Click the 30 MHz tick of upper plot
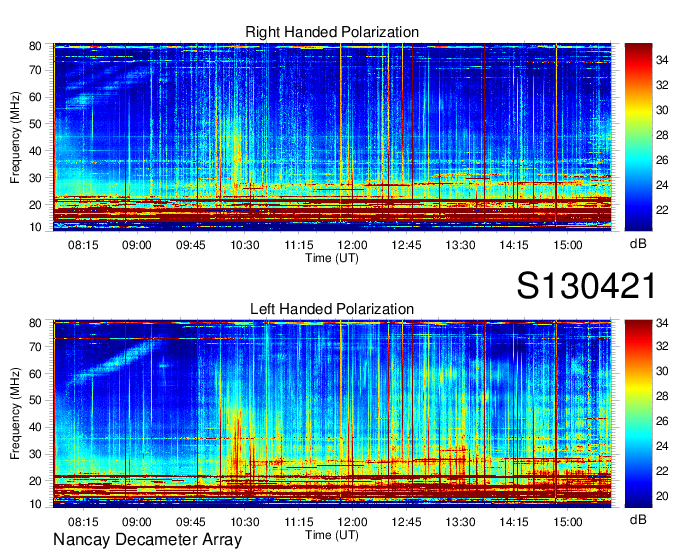Image resolution: width=680 pixels, height=552 pixels. (x=35, y=178)
